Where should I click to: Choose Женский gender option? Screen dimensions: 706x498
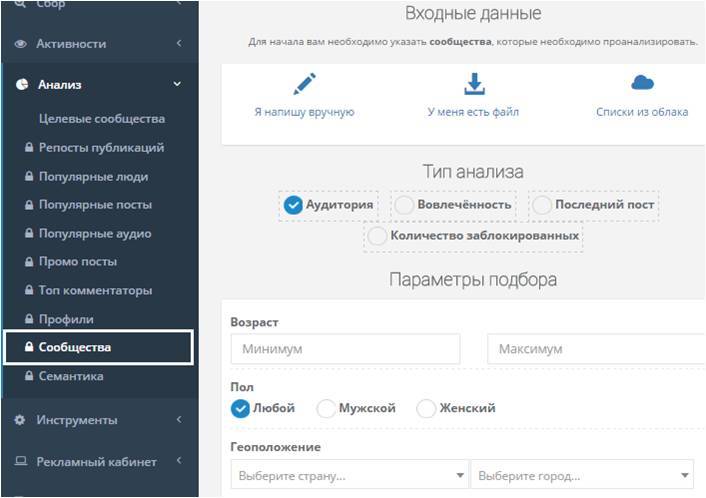pos(426,408)
